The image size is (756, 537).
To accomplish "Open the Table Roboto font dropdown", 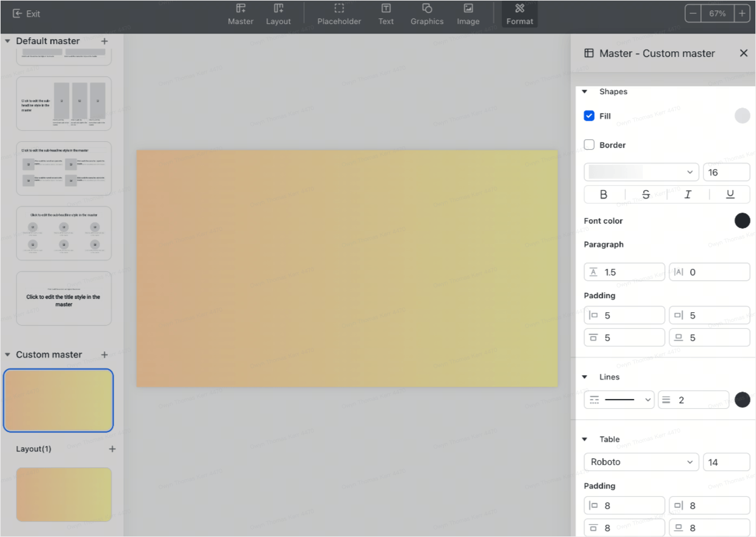I will 641,462.
